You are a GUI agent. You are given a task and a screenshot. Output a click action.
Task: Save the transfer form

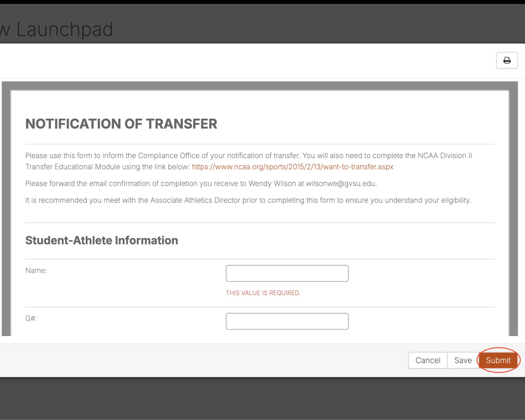point(463,360)
